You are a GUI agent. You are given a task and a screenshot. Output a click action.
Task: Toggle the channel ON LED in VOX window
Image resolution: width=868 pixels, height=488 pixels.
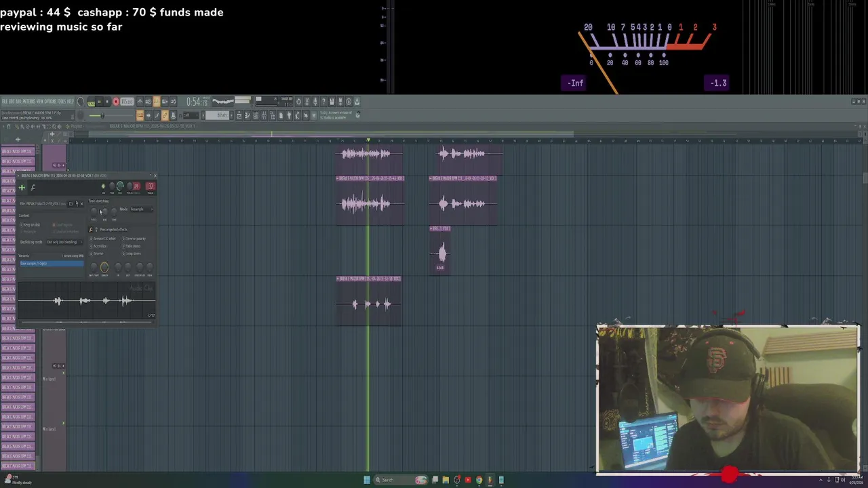[x=104, y=186]
